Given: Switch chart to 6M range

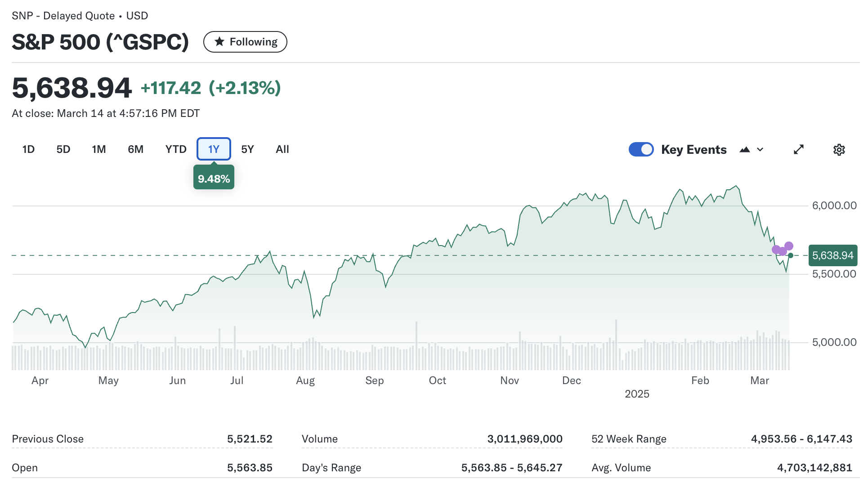Looking at the screenshot, I should [135, 149].
